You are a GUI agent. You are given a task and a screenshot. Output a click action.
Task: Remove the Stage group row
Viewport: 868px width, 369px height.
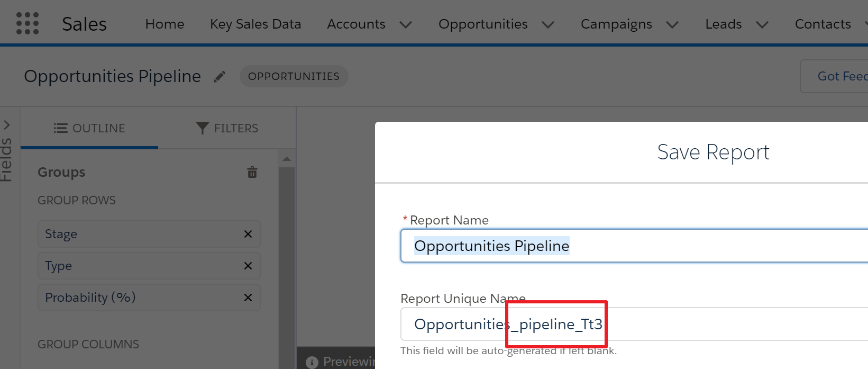[248, 234]
